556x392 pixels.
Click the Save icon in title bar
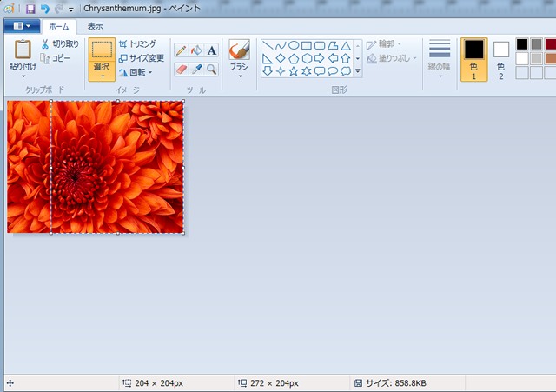[x=30, y=8]
